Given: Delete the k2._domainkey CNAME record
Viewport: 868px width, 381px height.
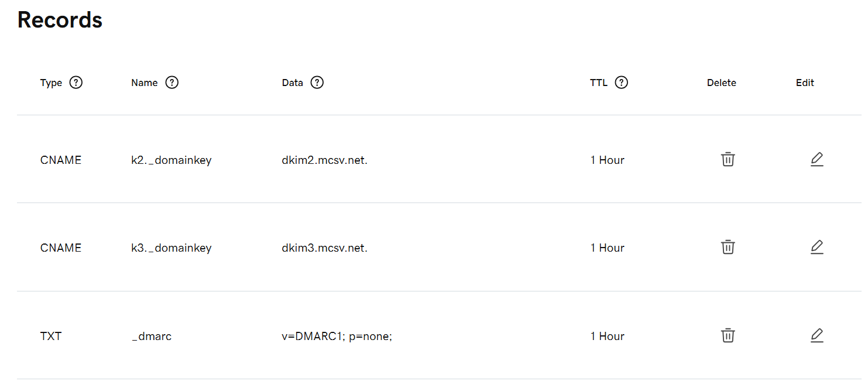Looking at the screenshot, I should [x=728, y=159].
